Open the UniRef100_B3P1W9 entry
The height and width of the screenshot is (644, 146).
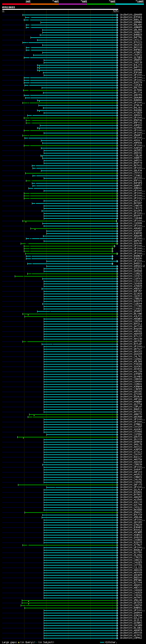pyautogui.click(x=131, y=72)
